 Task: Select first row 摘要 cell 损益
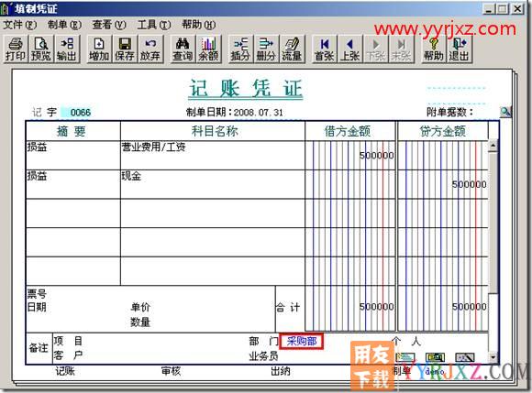[73, 155]
